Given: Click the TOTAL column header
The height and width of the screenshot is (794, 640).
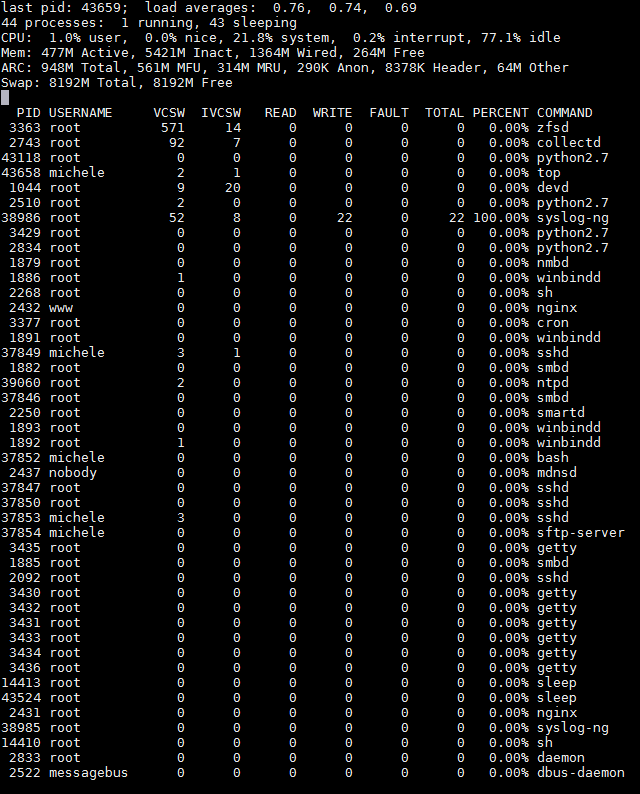Looking at the screenshot, I should (x=445, y=112).
